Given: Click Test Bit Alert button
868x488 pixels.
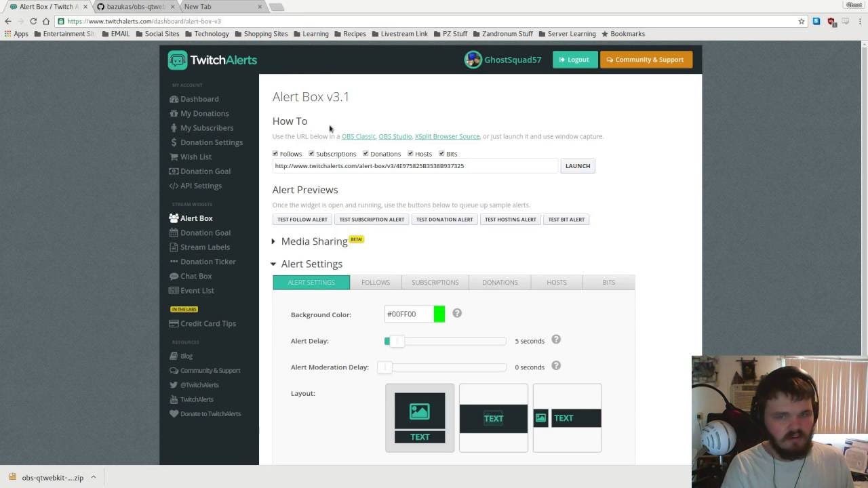Looking at the screenshot, I should 566,220.
